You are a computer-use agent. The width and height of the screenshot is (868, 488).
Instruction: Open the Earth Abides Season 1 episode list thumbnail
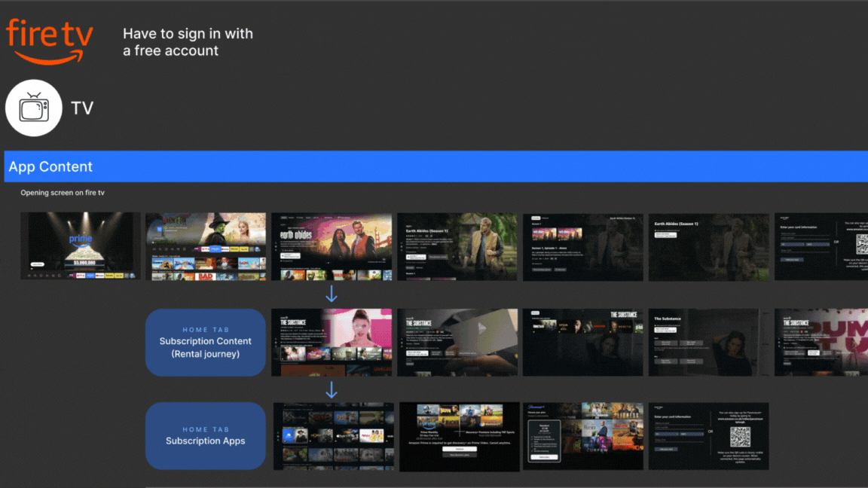pos(583,247)
